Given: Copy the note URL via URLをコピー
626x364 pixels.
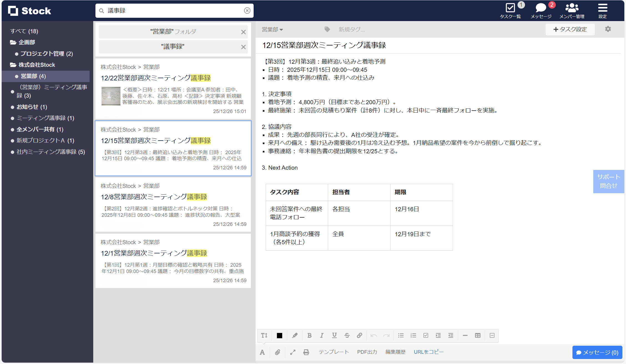Looking at the screenshot, I should [428, 352].
